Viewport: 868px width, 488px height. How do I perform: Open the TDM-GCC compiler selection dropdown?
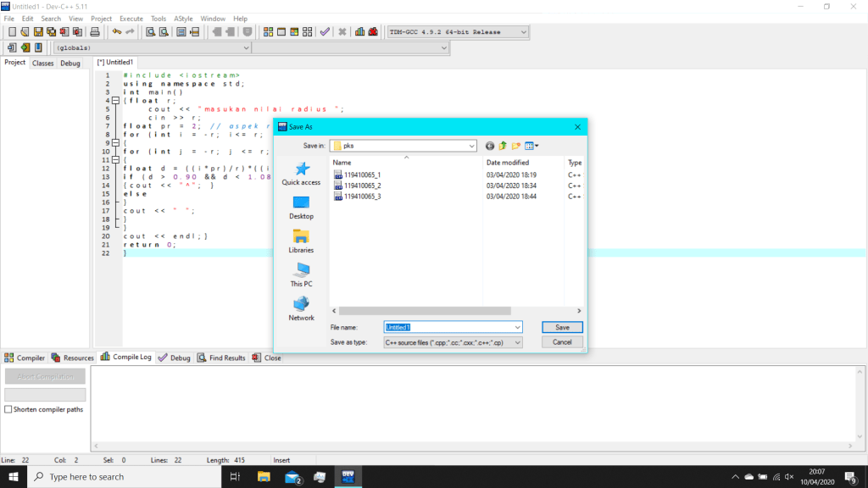click(523, 32)
